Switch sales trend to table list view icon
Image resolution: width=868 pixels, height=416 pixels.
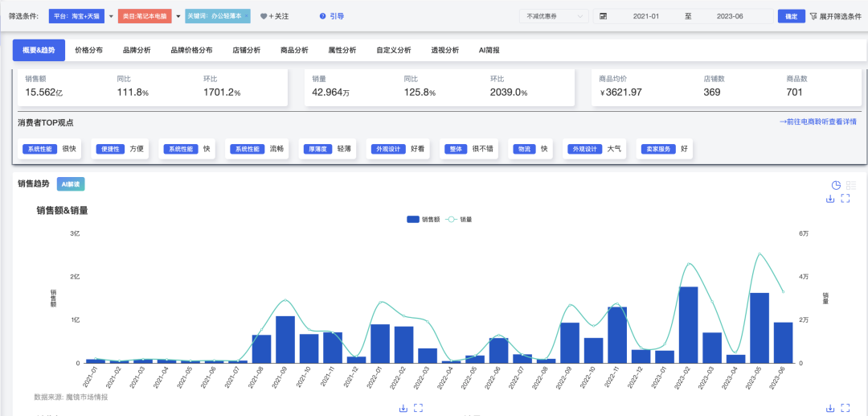click(x=851, y=186)
